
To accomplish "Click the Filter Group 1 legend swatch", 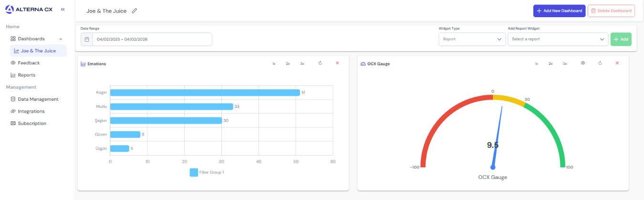I will point(194,172).
